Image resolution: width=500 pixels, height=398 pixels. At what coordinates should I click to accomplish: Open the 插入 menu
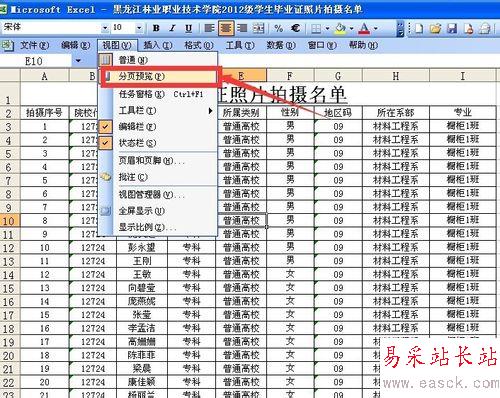pos(158,45)
